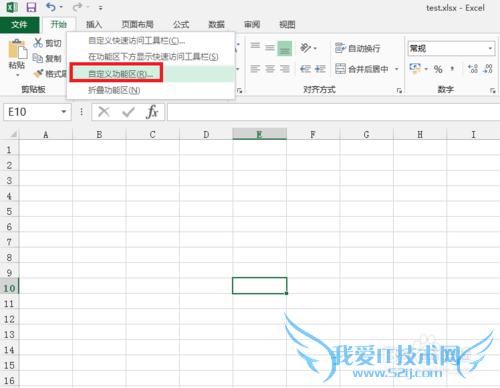Click the active cell E10
Screen dimensions: 500x388
[259, 286]
